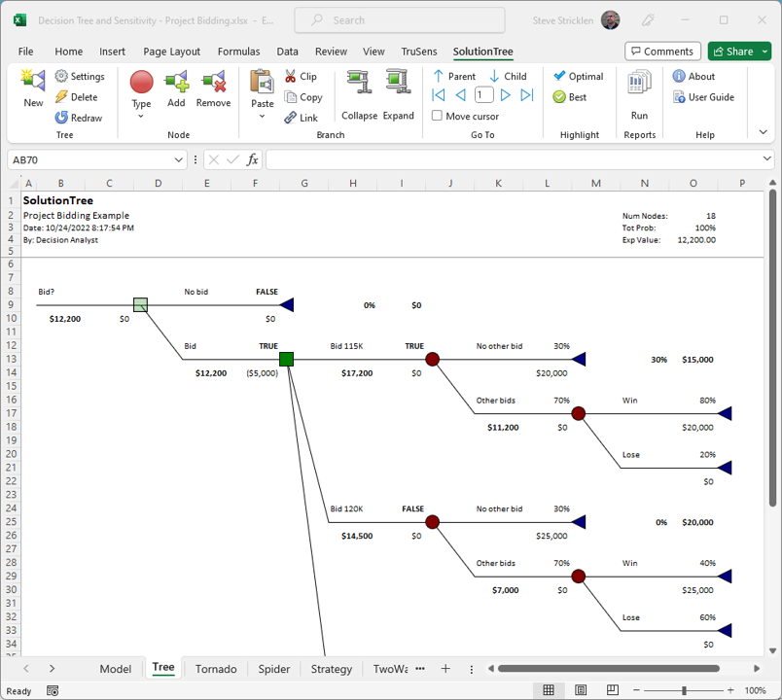782x700 pixels.
Task: Click the zoom slider in status bar
Action: [x=684, y=690]
